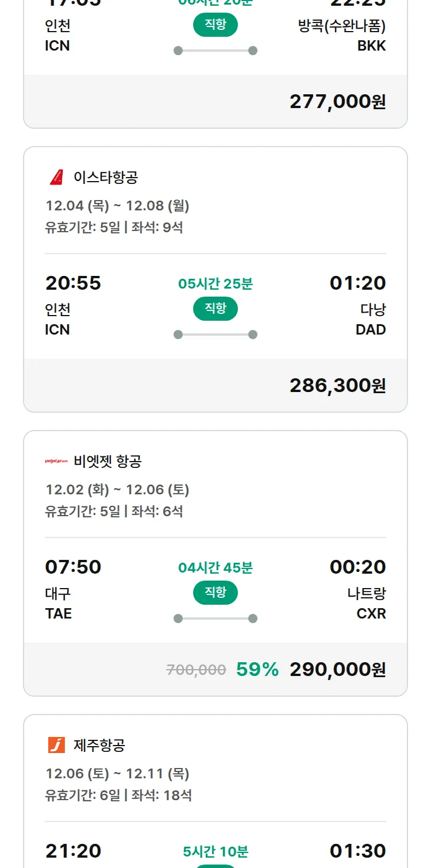Screen dimensions: 431x868
Task: Choose the 286,300원 Da Nang fare
Action: click(337, 386)
